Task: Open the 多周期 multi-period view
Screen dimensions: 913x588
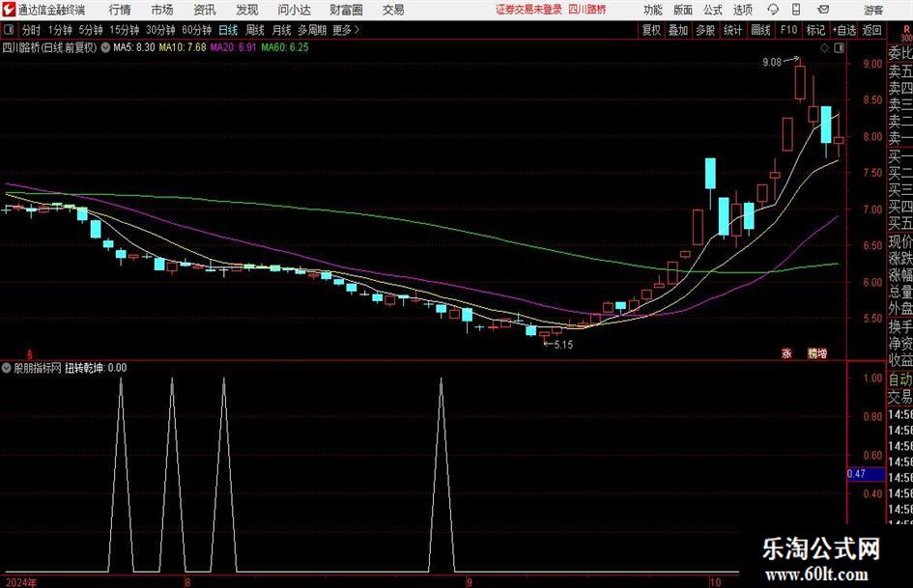Action: click(312, 30)
